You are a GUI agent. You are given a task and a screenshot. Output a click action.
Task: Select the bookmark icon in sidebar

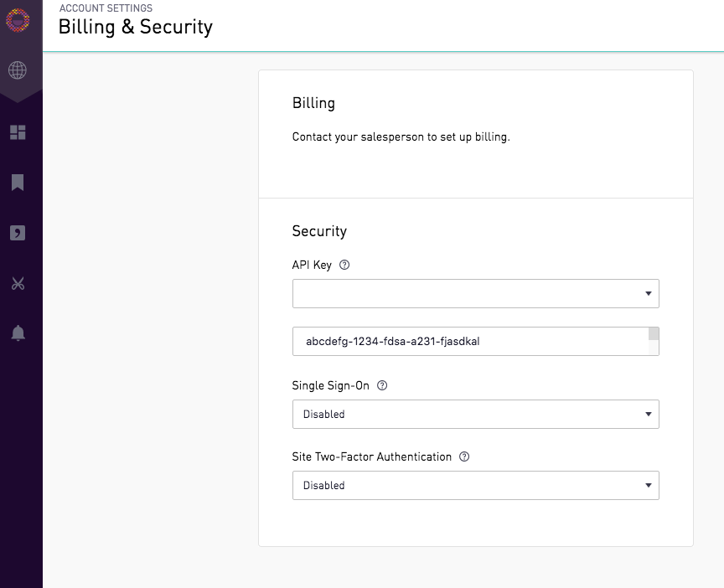tap(18, 183)
